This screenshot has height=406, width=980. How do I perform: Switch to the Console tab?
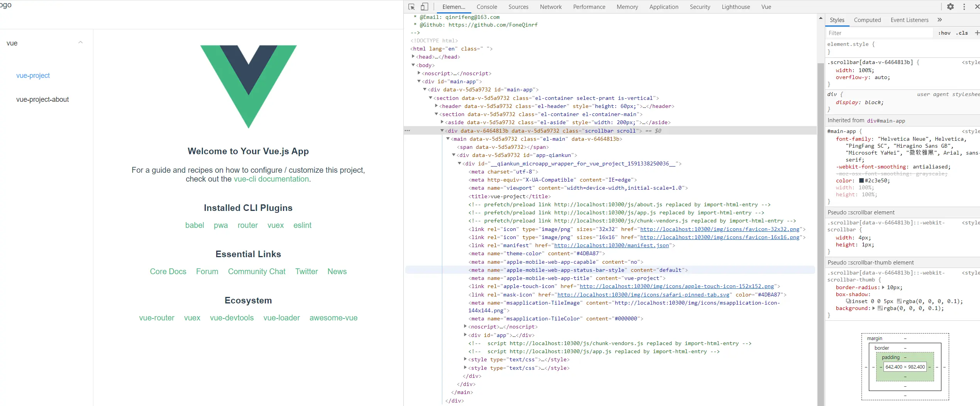pos(487,7)
